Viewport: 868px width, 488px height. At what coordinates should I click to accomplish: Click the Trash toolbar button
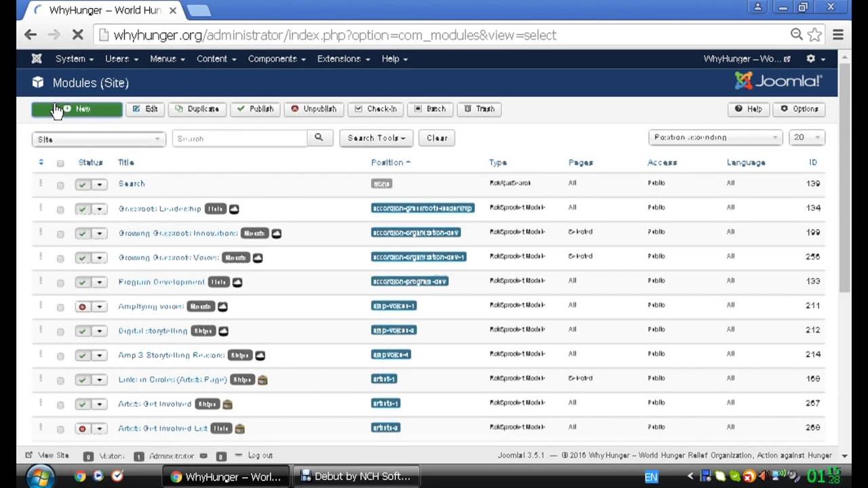(x=479, y=109)
